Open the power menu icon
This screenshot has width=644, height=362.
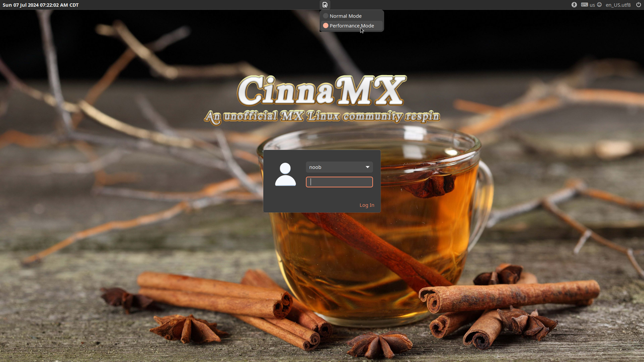(x=638, y=5)
